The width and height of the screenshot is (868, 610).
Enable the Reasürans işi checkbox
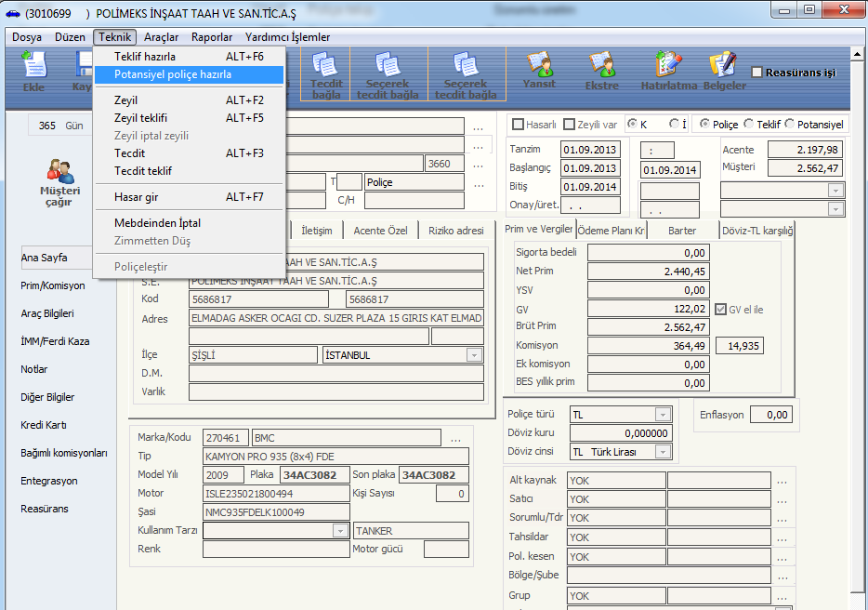pyautogui.click(x=757, y=73)
